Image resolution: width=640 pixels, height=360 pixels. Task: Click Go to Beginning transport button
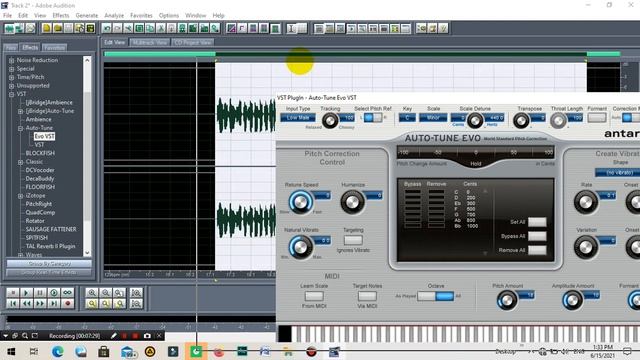coord(13,303)
